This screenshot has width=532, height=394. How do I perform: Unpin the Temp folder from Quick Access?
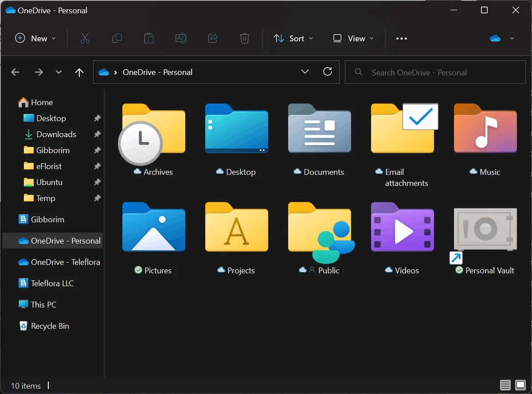tap(97, 198)
